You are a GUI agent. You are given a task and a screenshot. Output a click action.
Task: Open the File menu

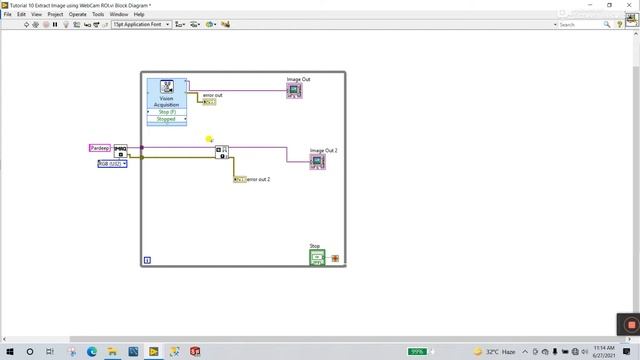[x=7, y=14]
